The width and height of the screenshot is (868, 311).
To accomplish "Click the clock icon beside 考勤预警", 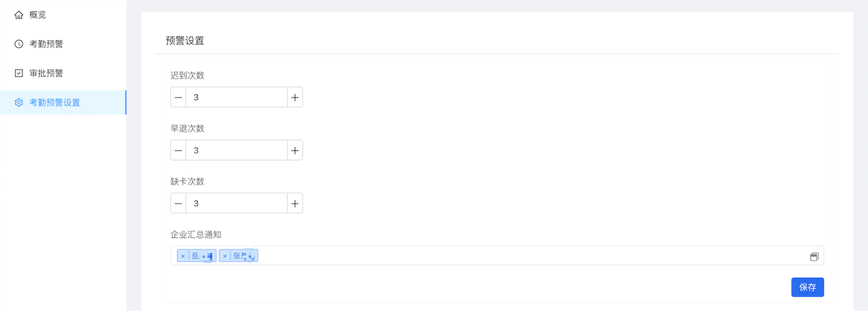I will click(x=18, y=44).
